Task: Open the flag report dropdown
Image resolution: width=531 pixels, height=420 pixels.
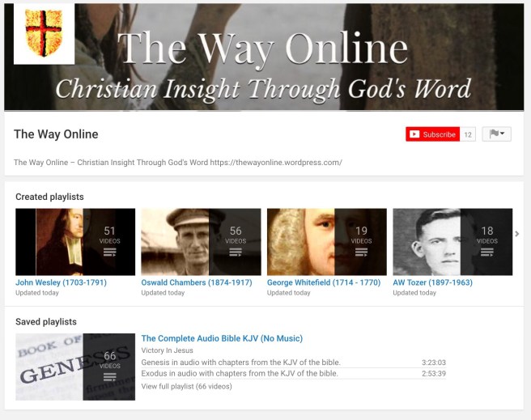Action: tap(496, 134)
